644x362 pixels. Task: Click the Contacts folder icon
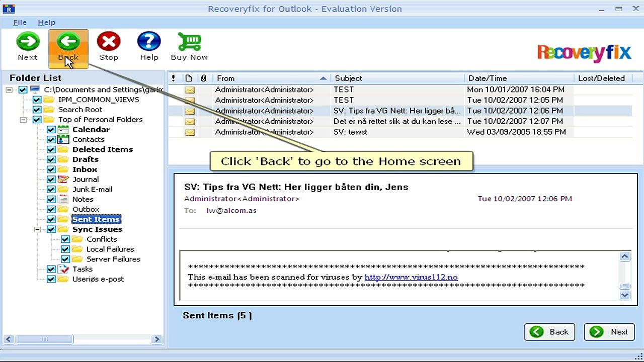(63, 140)
